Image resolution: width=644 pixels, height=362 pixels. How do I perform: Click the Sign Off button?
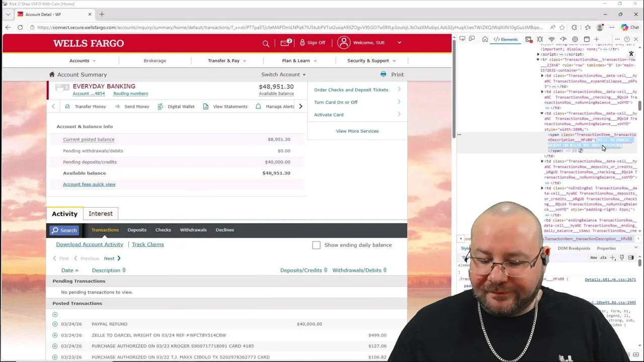(x=312, y=43)
